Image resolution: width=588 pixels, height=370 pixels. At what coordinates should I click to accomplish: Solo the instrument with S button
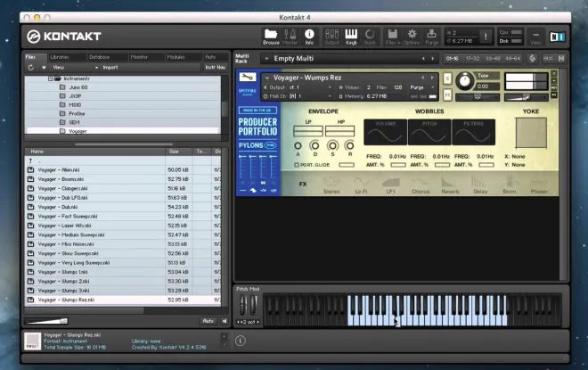pos(447,78)
